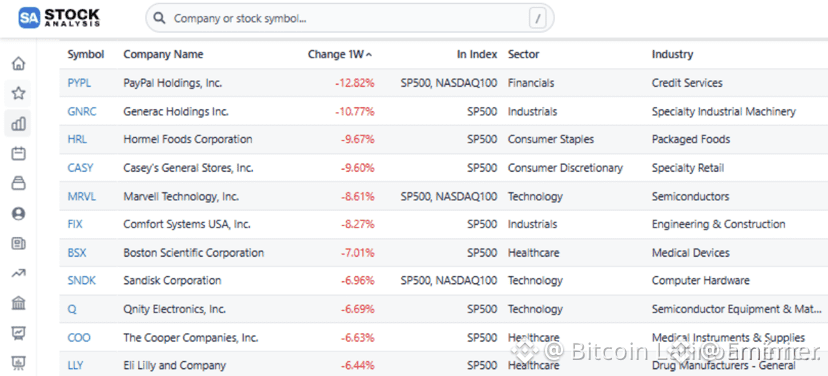Open the user account icon
This screenshot has width=828, height=376.
(x=18, y=213)
